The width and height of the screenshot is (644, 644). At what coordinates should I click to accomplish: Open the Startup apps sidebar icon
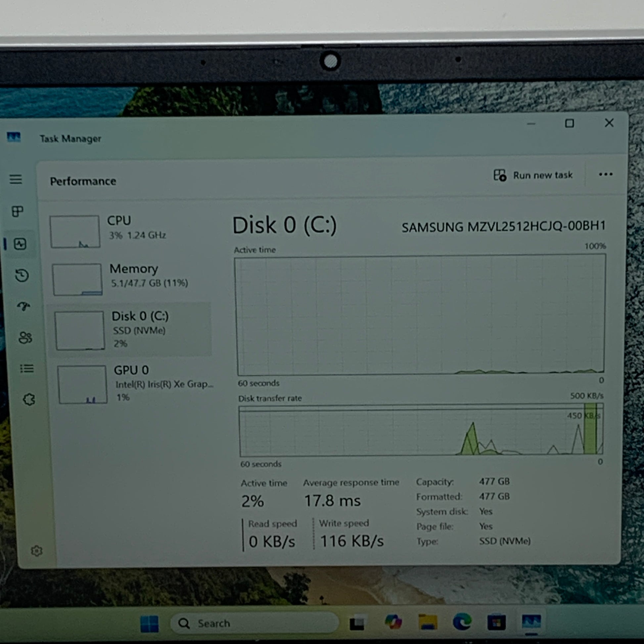pos(24,306)
